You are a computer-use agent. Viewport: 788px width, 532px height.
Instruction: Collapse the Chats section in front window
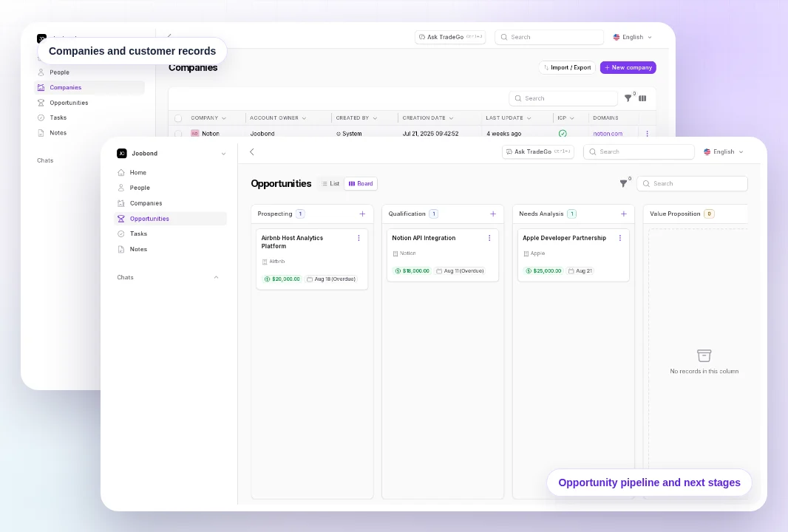(x=216, y=277)
